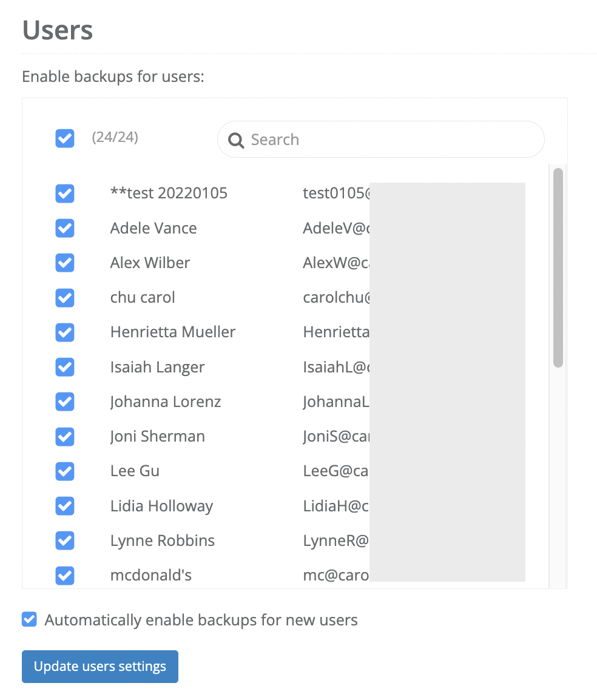This screenshot has width=597, height=700.
Task: Click the Update users settings button
Action: coord(100,667)
